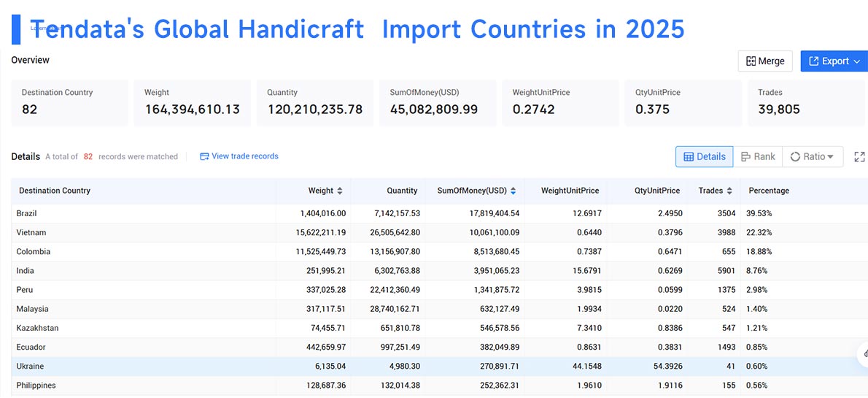Click the Merge button
The height and width of the screenshot is (398, 868).
click(x=765, y=61)
